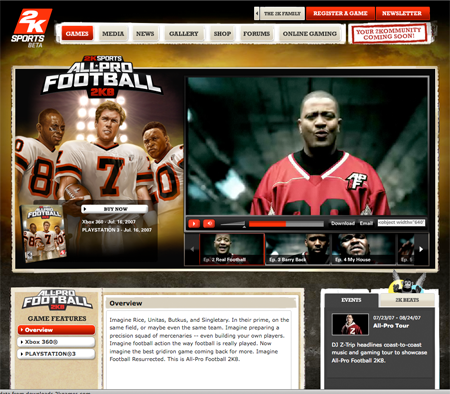Image resolution: width=450 pixels, height=394 pixels.
Task: Show next episode thumbnails with right arrow
Action: [421, 249]
